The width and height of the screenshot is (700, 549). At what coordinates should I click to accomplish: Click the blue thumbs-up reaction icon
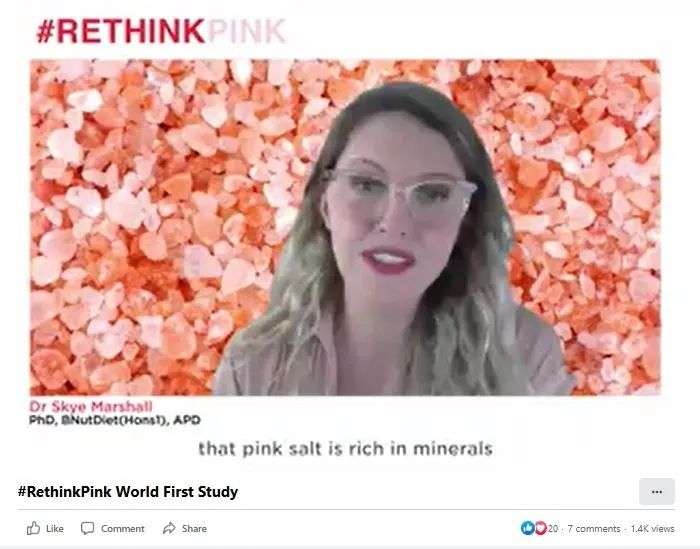tap(528, 528)
